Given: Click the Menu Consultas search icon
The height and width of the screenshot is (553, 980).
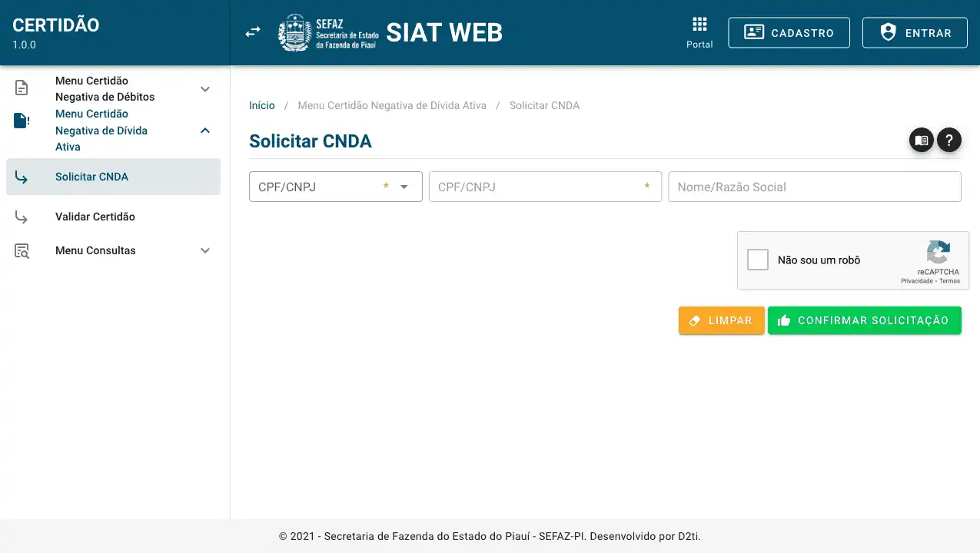Looking at the screenshot, I should pyautogui.click(x=22, y=251).
